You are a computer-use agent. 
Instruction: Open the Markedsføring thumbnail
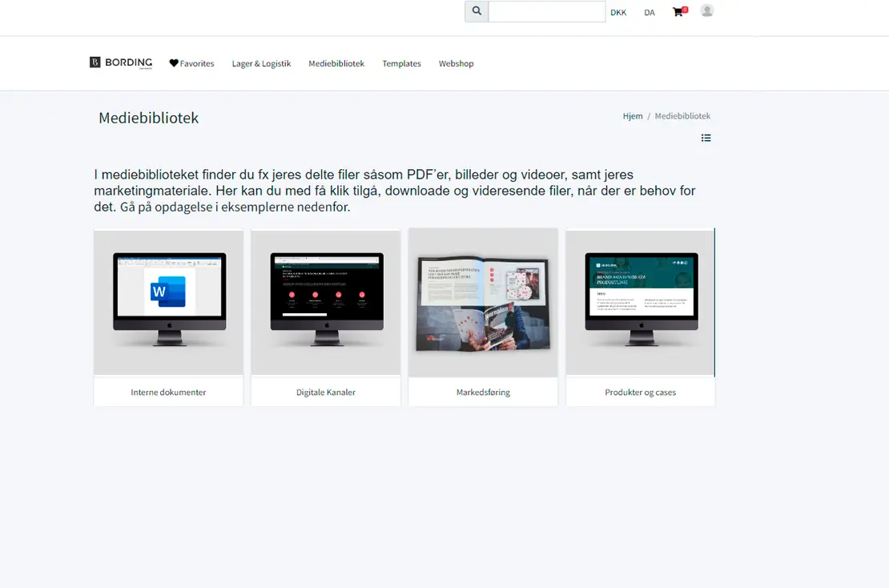(483, 303)
